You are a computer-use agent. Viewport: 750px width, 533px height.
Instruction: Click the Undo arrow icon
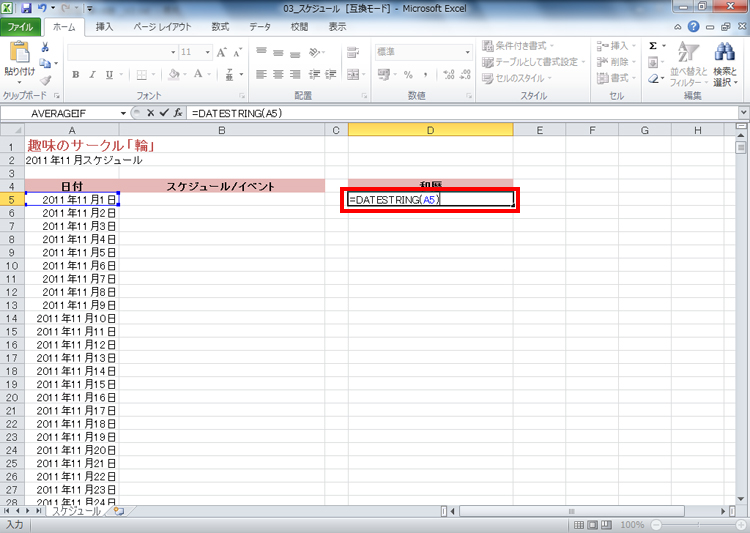(x=42, y=8)
